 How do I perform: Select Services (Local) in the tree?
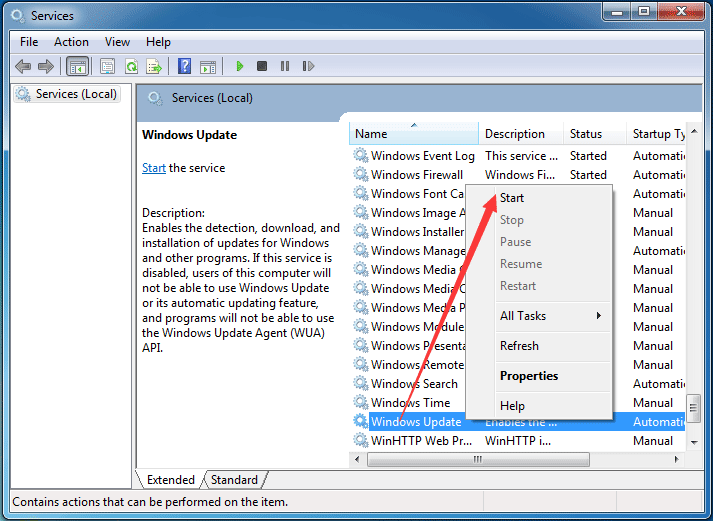(67, 94)
